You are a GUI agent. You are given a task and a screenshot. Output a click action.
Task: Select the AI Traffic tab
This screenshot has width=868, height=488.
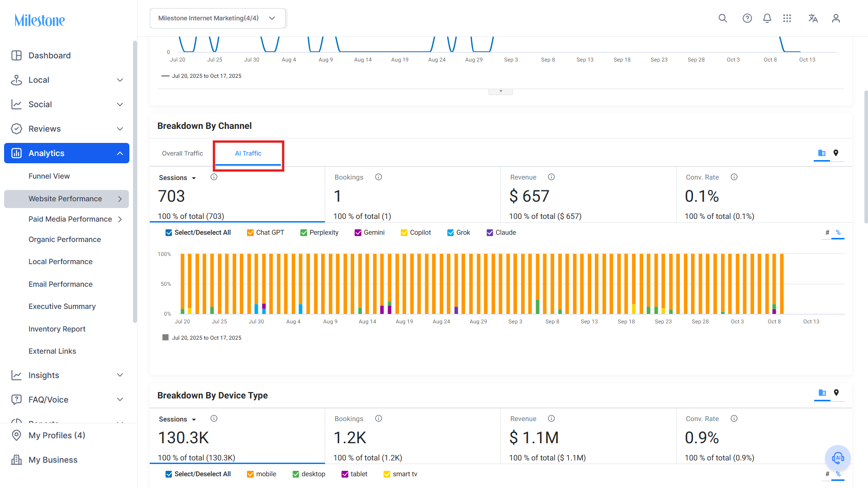click(248, 153)
